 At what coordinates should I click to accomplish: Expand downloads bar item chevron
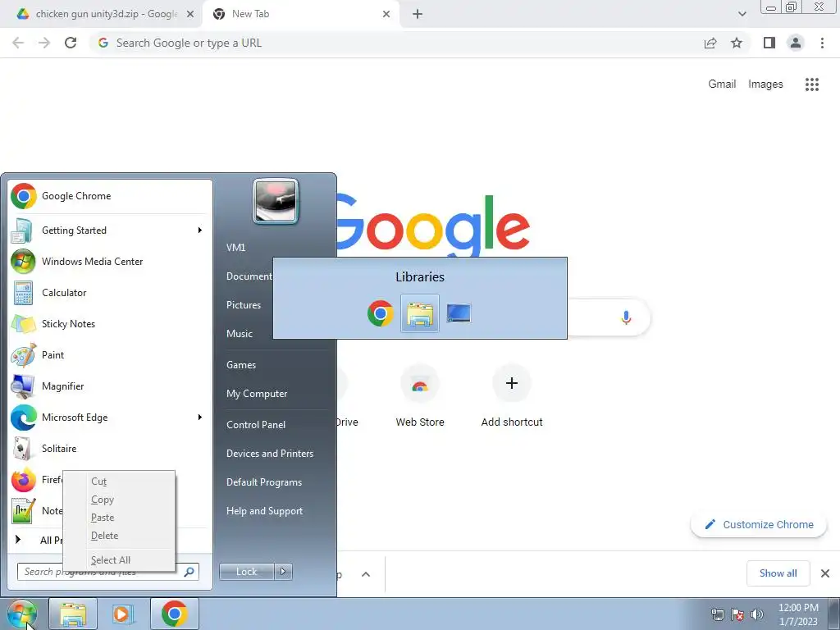(365, 574)
